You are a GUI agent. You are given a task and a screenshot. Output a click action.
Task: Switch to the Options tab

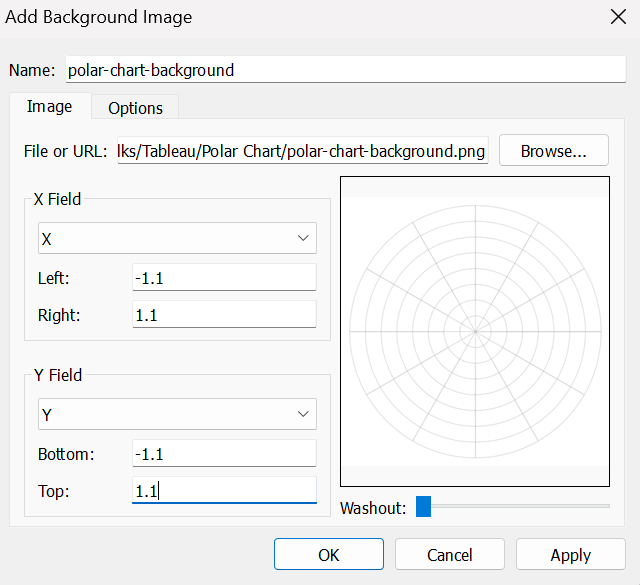click(135, 108)
